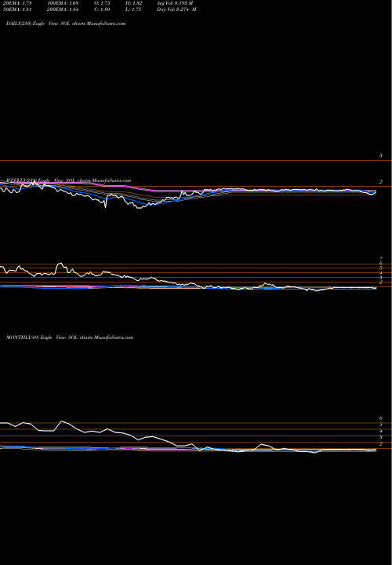This screenshot has width=392, height=565.
Task: Click the daily chart axis label 2
Action: coord(381,182)
